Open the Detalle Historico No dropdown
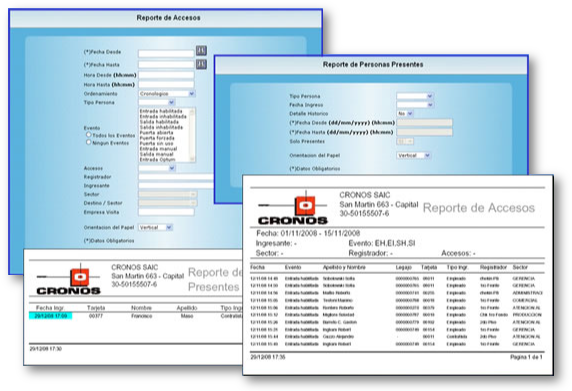 tap(405, 113)
